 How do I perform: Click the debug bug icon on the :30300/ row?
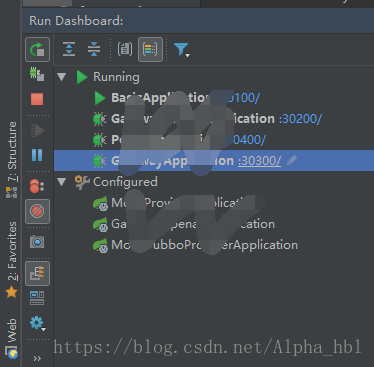tap(100, 161)
